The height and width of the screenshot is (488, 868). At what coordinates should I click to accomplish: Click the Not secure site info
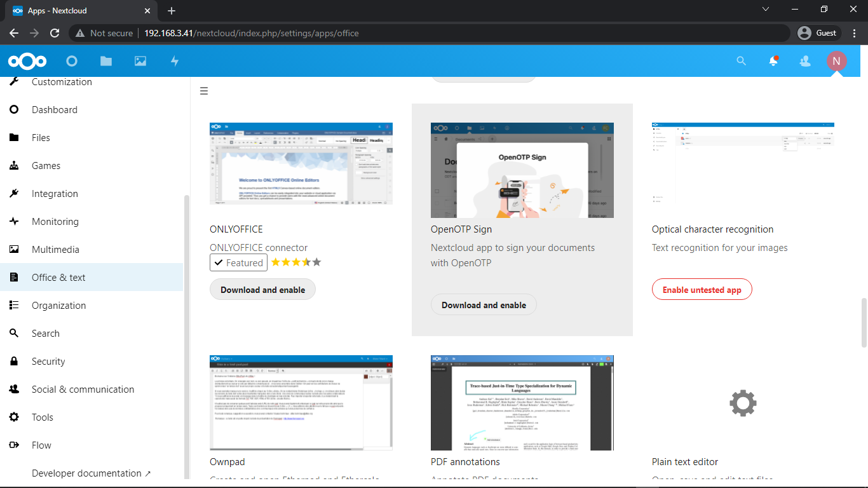click(104, 33)
